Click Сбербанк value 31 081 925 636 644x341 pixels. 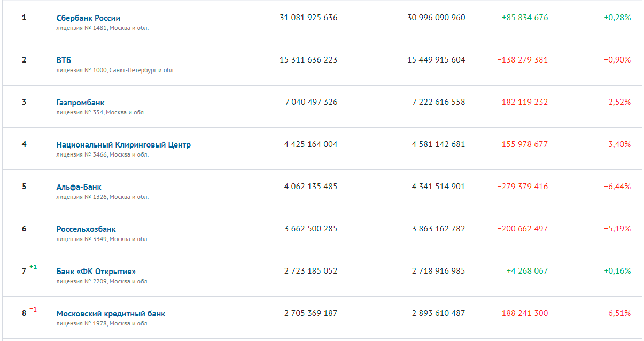[x=308, y=18]
